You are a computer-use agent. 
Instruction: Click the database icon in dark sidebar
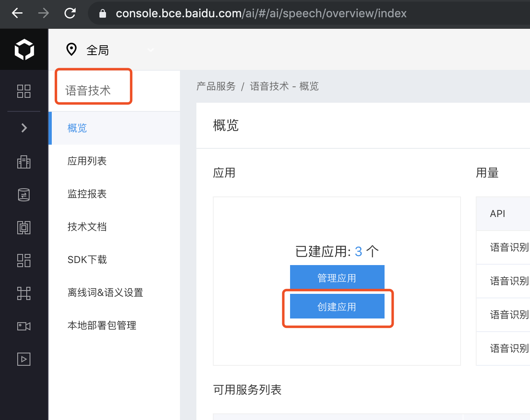(24, 195)
